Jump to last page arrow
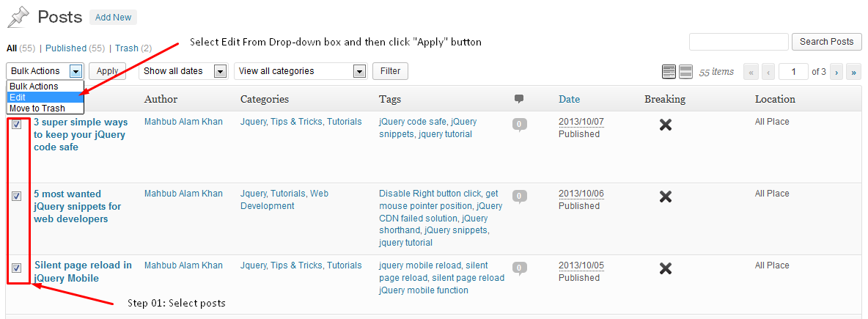 (x=853, y=72)
